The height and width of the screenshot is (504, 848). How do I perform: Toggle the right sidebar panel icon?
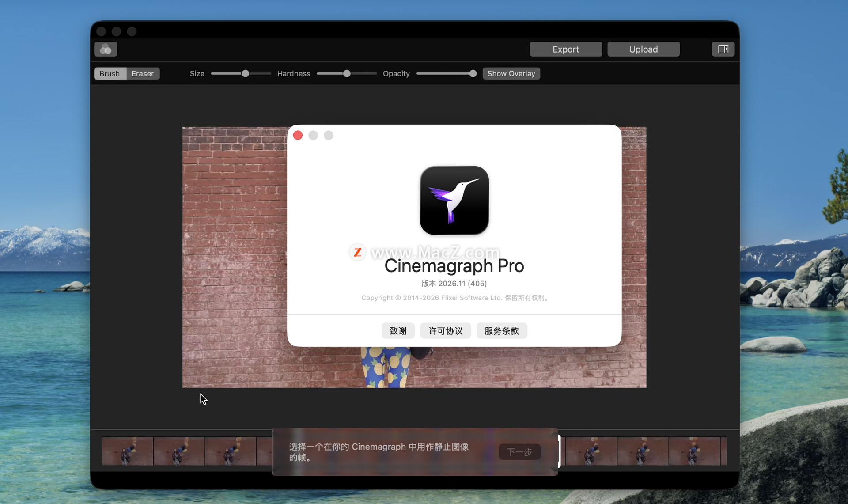point(723,49)
